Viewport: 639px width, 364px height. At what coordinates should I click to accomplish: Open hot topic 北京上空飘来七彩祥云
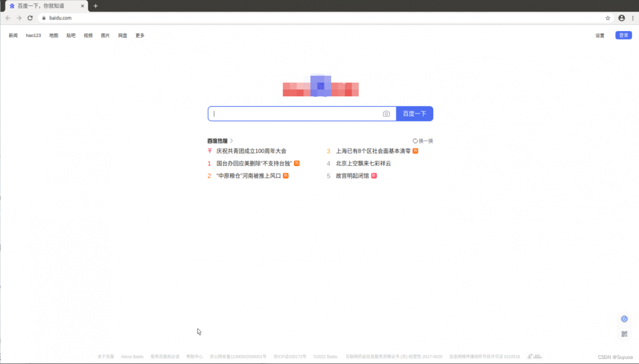[363, 164]
